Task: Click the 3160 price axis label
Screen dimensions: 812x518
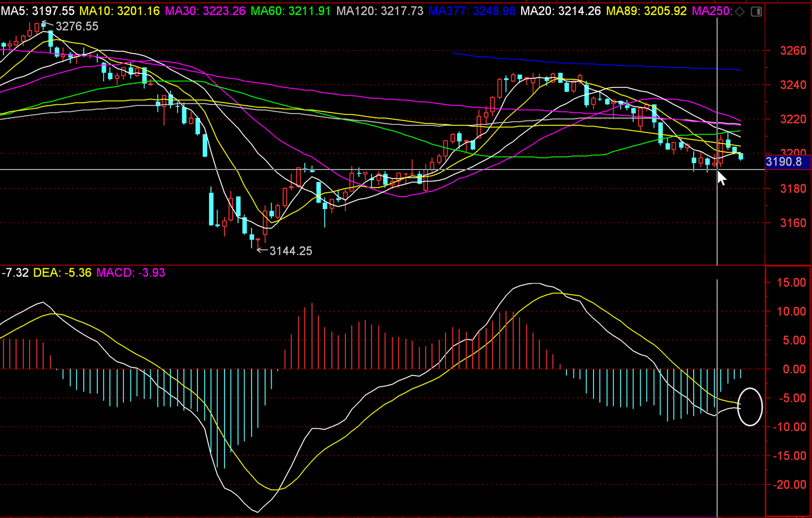Action: coord(793,223)
